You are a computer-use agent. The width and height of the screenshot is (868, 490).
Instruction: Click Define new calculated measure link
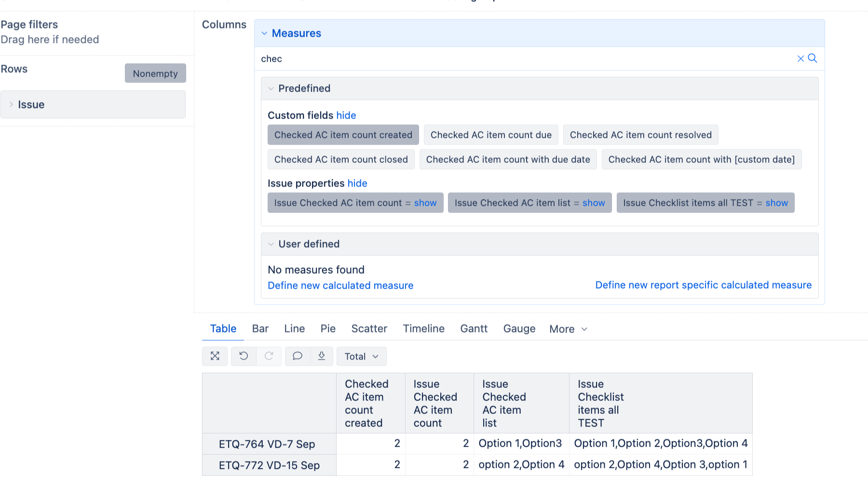[340, 285]
